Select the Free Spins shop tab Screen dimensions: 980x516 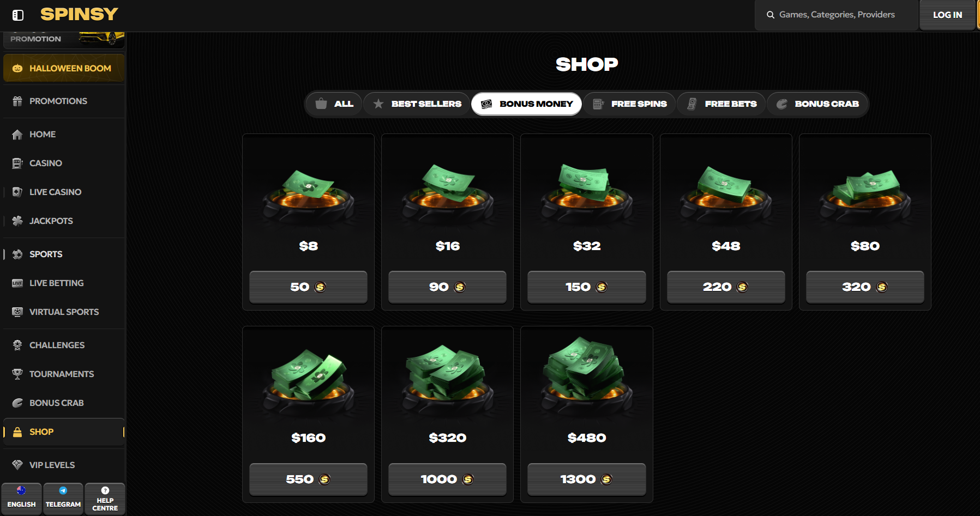629,104
